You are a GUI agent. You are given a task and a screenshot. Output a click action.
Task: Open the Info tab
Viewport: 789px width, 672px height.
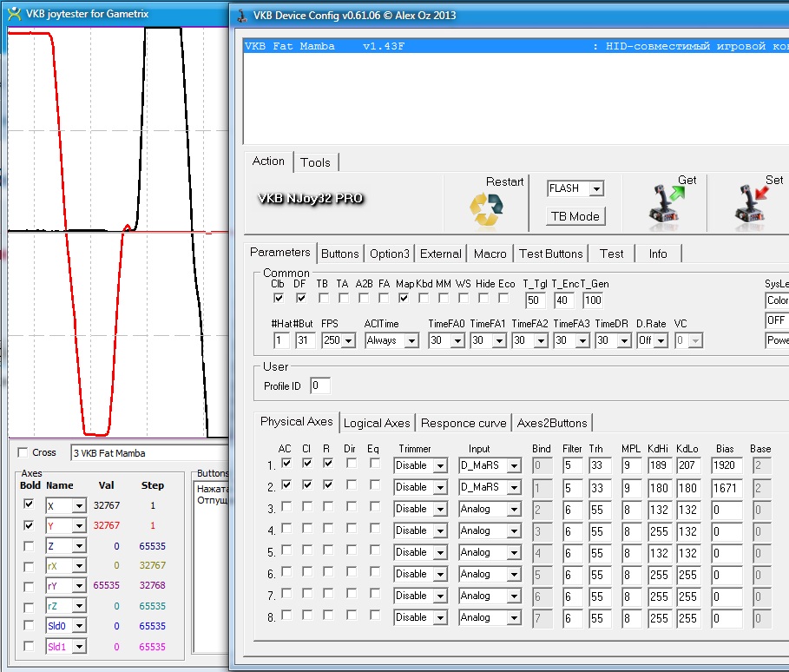[658, 254]
